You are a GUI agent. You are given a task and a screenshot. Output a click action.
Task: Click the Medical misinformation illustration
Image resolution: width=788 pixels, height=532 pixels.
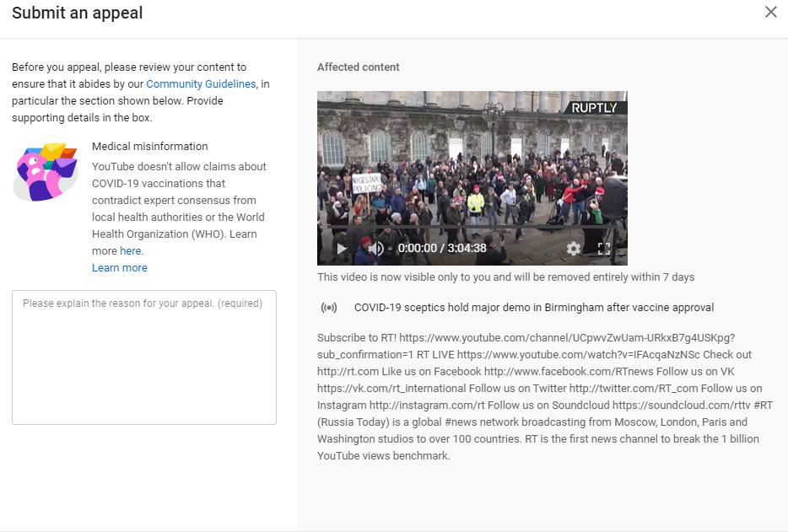[x=46, y=172]
